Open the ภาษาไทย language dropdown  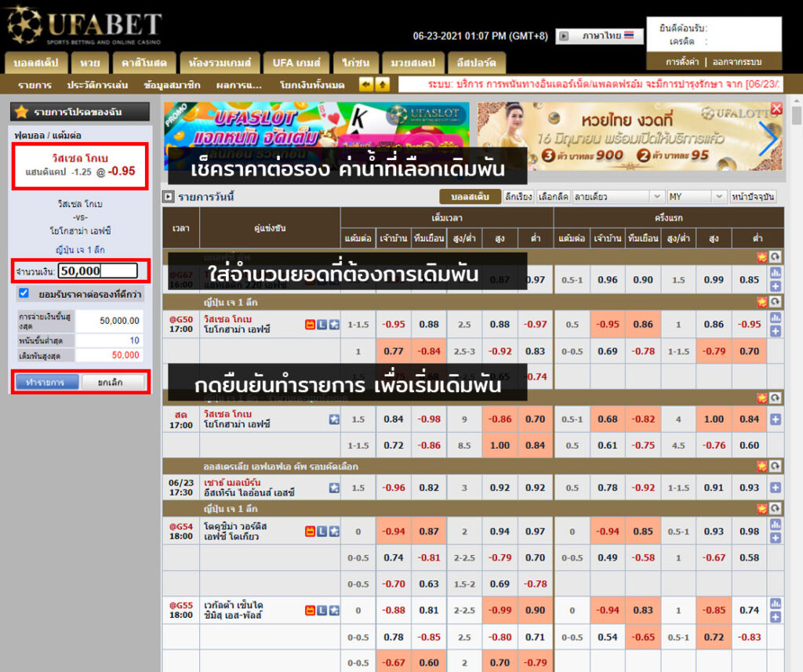(600, 36)
